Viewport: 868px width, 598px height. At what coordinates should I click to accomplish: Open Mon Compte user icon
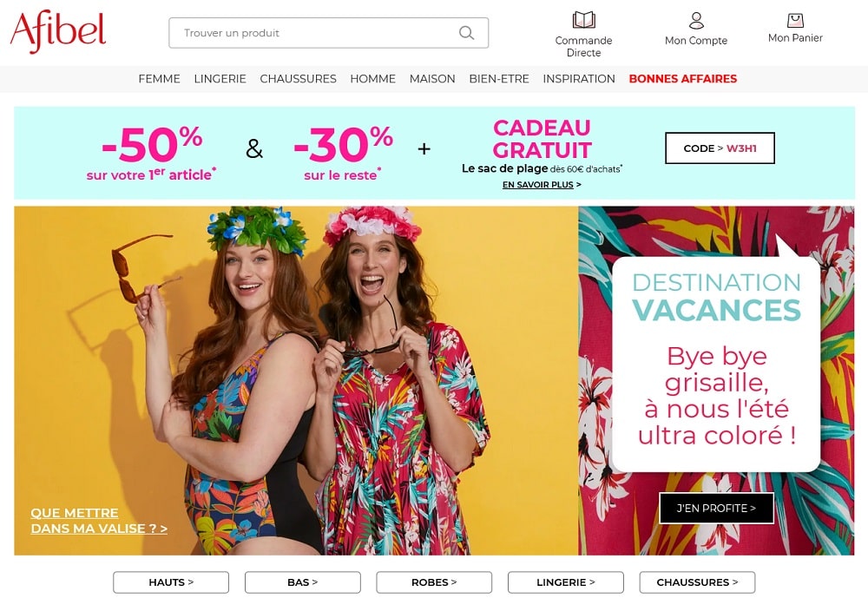click(696, 21)
